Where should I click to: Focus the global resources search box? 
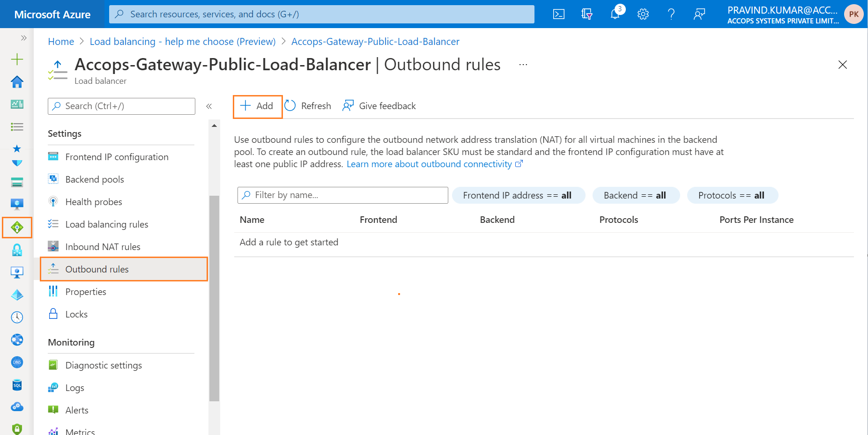pos(321,14)
